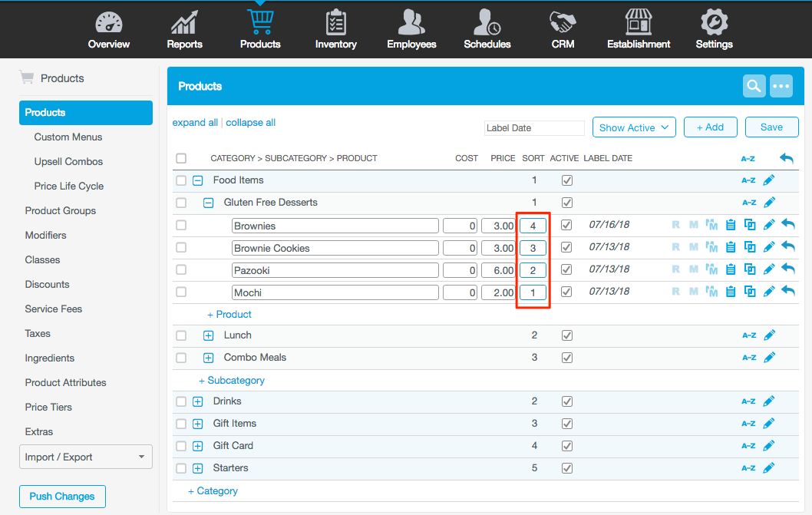Collapse the Gluten Free Desserts subcategory

(x=207, y=202)
